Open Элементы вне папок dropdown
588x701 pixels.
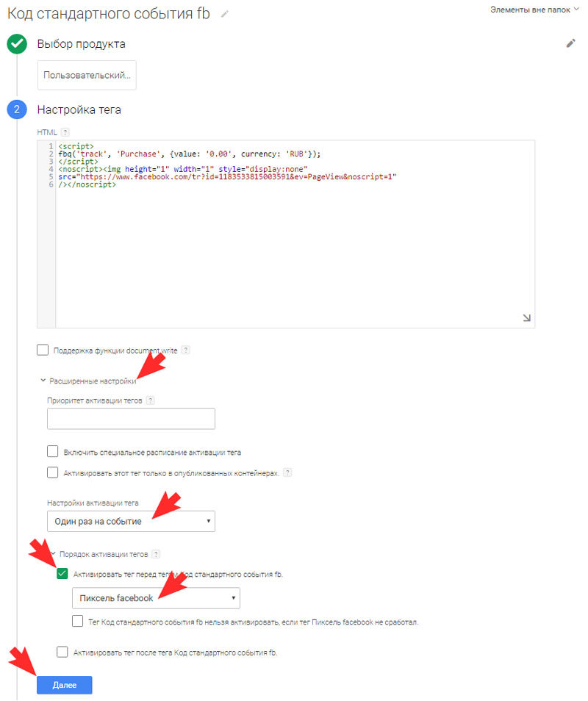tap(534, 10)
